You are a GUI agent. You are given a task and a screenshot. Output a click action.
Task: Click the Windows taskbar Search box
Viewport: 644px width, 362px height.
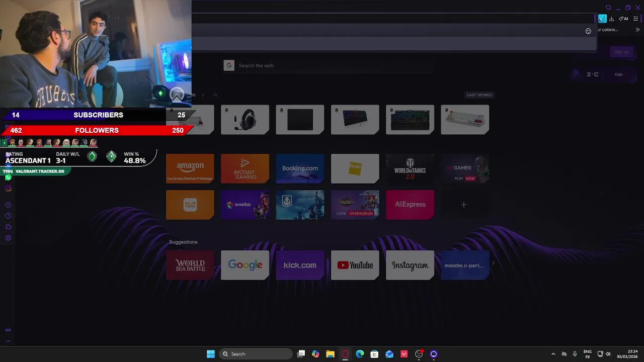pos(256,354)
